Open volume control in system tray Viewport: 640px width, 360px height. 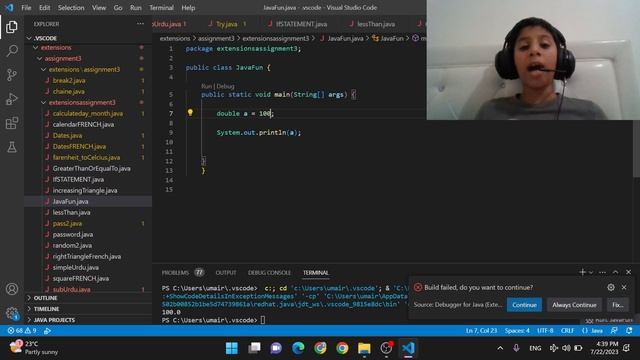(x=566, y=348)
